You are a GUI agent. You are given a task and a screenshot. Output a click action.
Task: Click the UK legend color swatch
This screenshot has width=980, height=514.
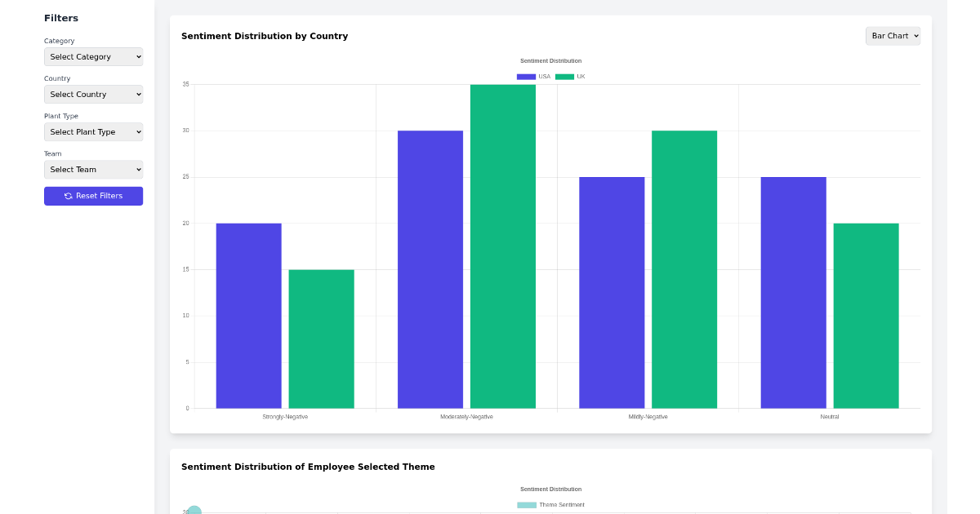[x=563, y=76]
